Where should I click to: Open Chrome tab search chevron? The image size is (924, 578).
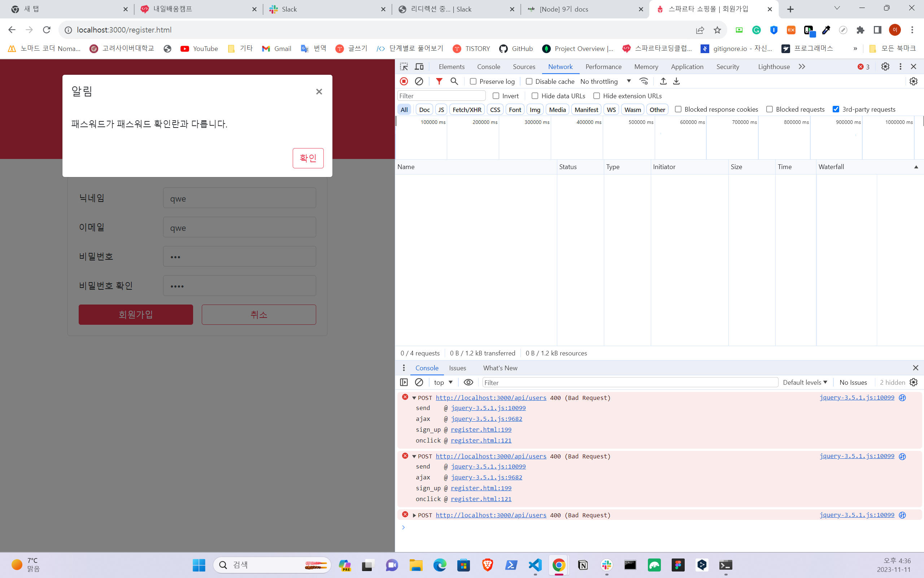837,8
